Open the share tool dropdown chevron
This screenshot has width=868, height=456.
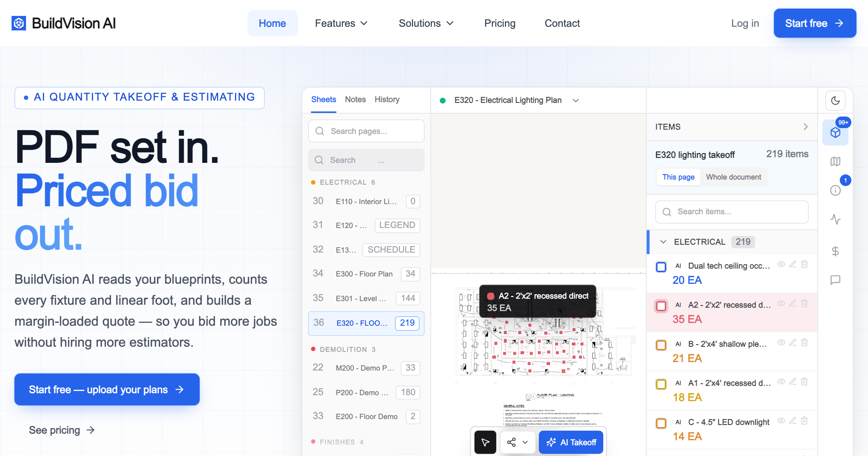pyautogui.click(x=525, y=442)
